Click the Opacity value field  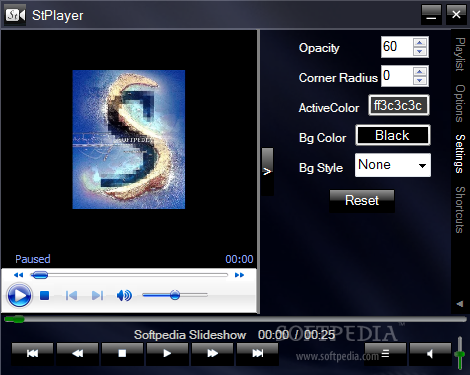tap(397, 47)
